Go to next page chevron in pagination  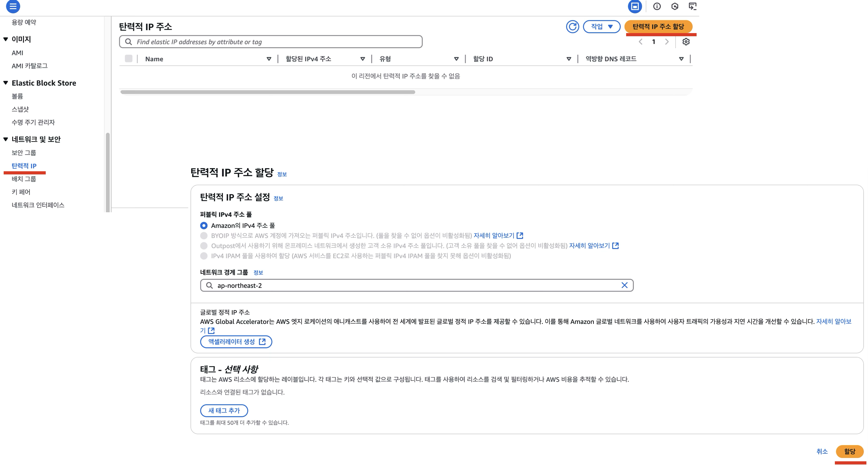tap(667, 42)
